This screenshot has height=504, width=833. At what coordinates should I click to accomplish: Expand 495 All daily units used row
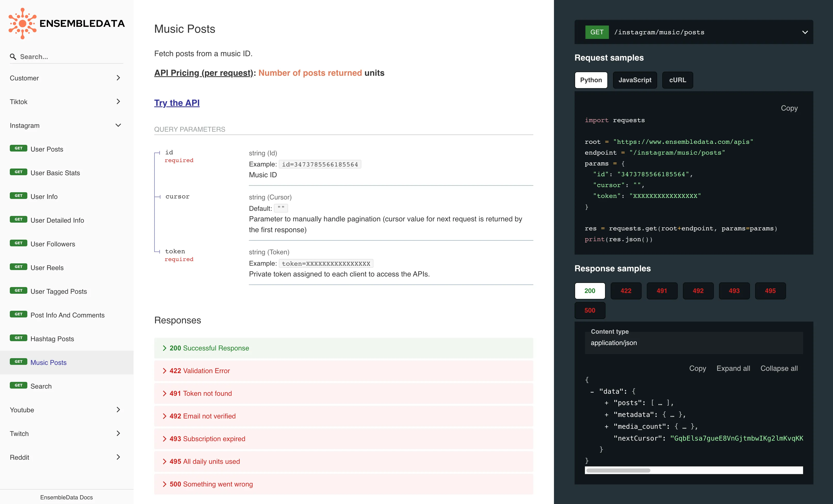pos(344,461)
